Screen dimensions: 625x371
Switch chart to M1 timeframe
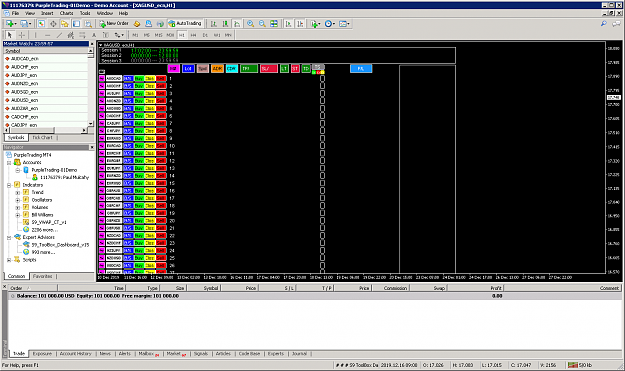point(135,35)
